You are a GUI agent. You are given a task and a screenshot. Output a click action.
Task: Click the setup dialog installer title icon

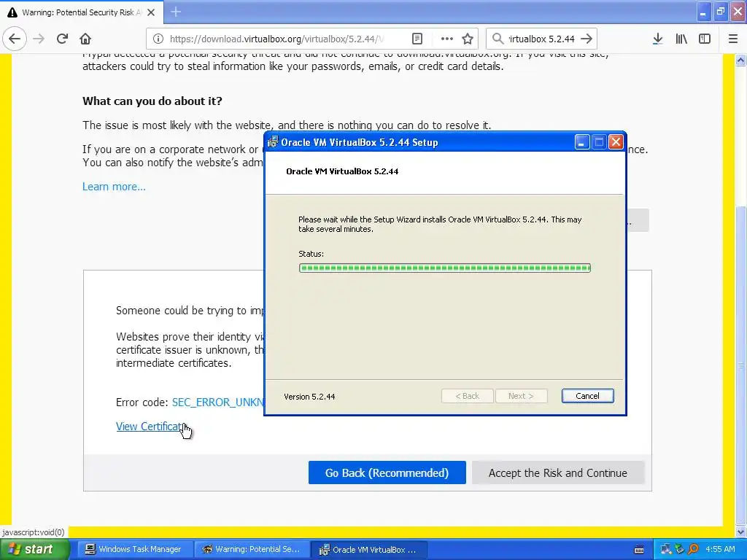point(273,142)
